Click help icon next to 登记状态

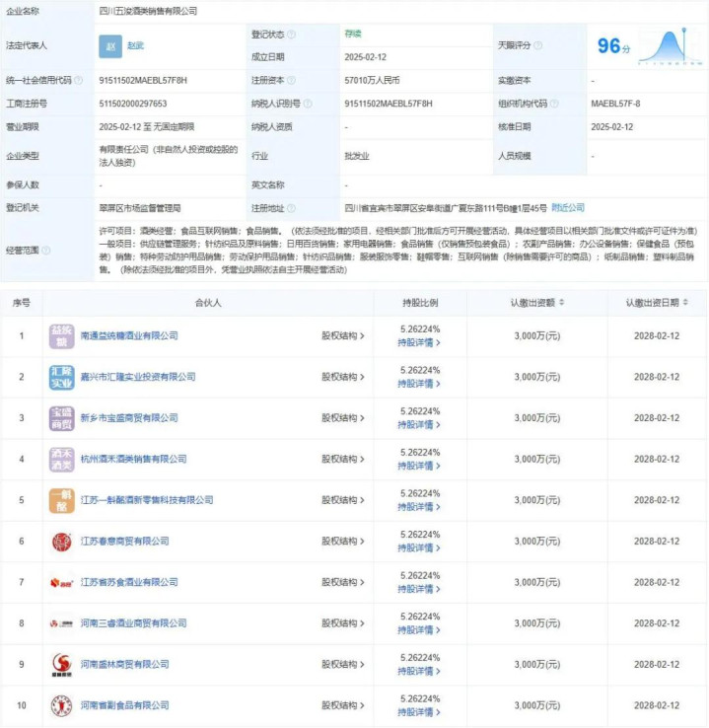292,35
